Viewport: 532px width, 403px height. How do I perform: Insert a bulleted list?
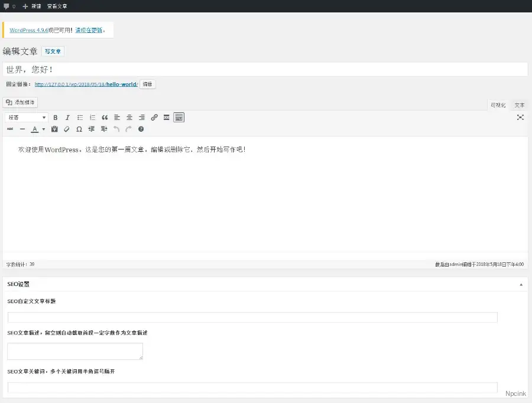[x=80, y=118]
